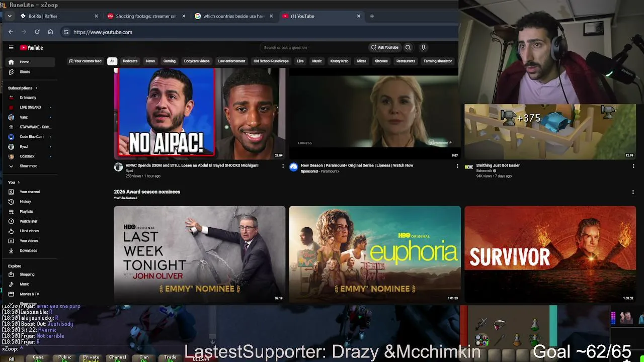The height and width of the screenshot is (362, 644).
Task: Open Your custom feed chip
Action: [x=85, y=61]
